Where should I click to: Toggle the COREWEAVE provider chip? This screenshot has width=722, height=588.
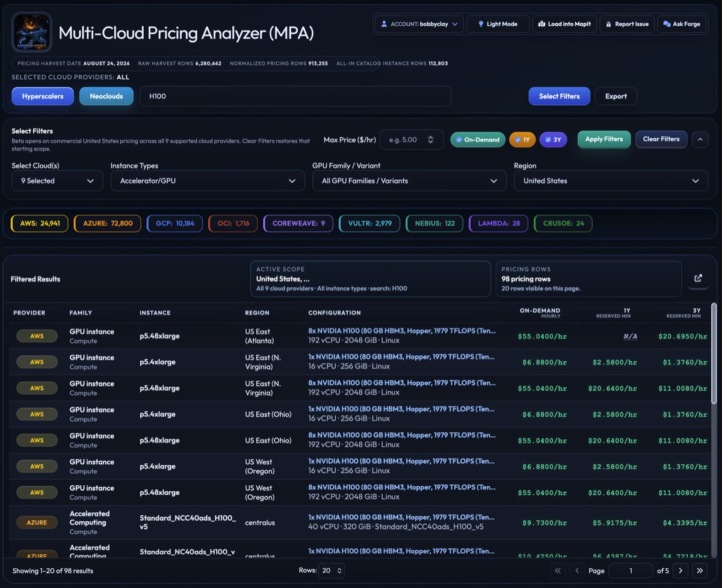[298, 223]
